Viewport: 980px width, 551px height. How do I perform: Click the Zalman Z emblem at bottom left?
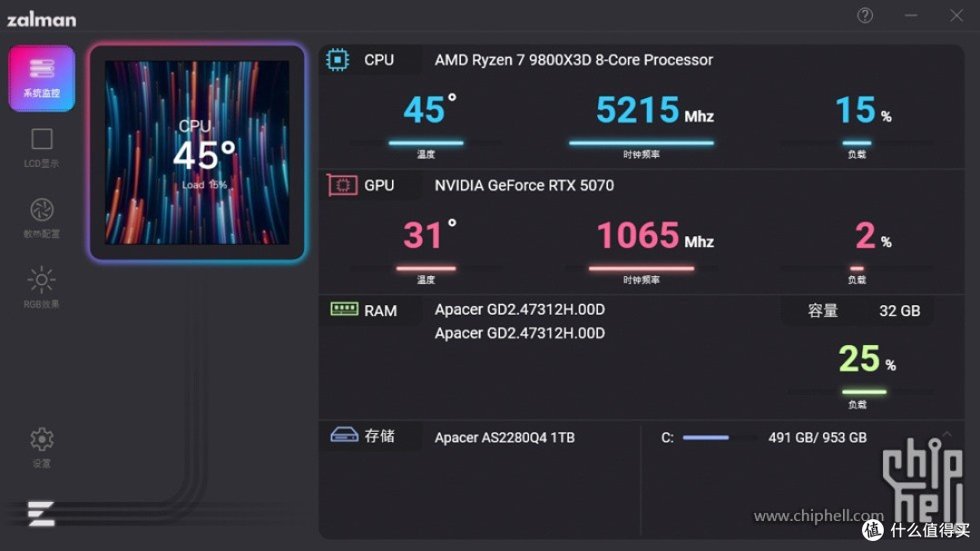41,514
